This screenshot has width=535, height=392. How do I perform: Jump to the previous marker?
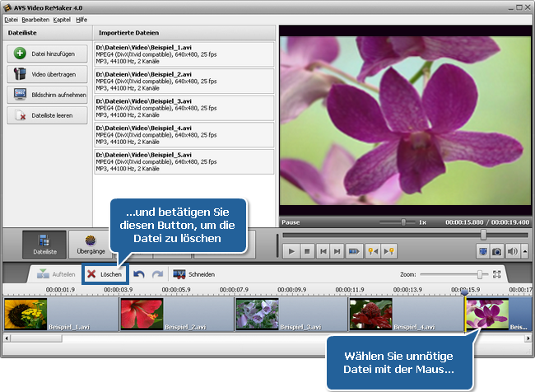[373, 251]
